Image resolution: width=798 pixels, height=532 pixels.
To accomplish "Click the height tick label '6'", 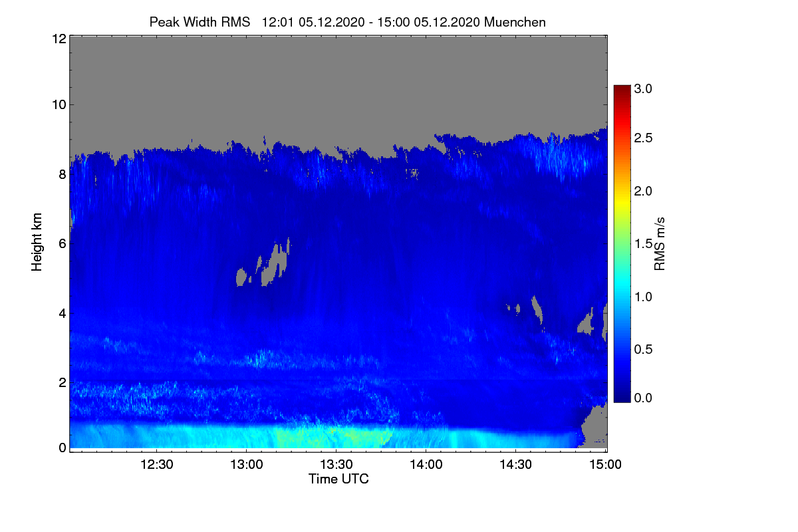I will tap(62, 243).
